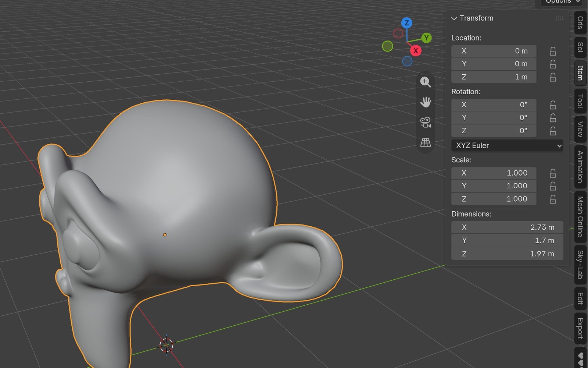Click the Location Z field showing 1 m
This screenshot has width=588, height=368.
(x=494, y=77)
